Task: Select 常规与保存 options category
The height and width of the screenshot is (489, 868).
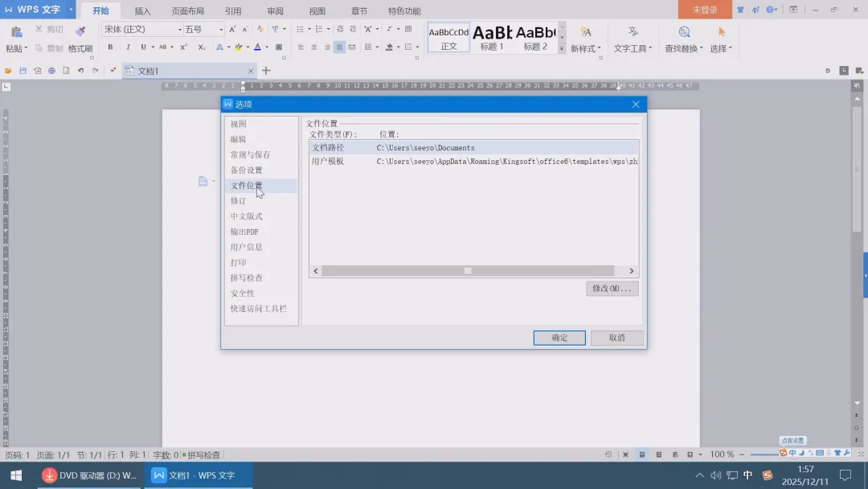Action: (261, 154)
